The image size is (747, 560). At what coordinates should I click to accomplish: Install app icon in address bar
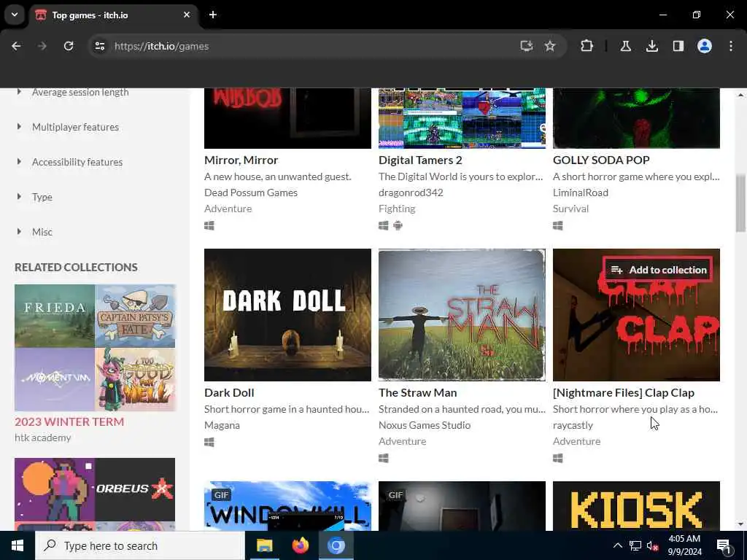coord(527,46)
